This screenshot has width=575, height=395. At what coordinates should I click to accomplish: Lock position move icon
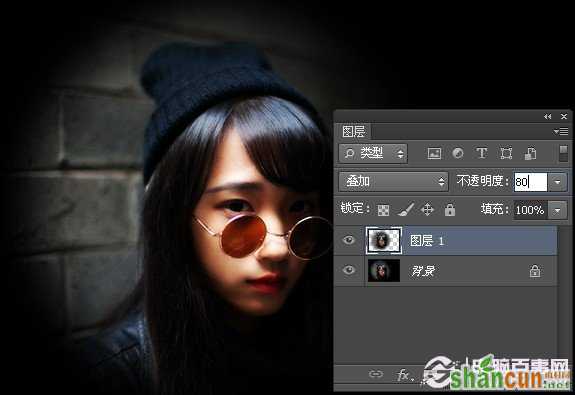[x=428, y=210]
